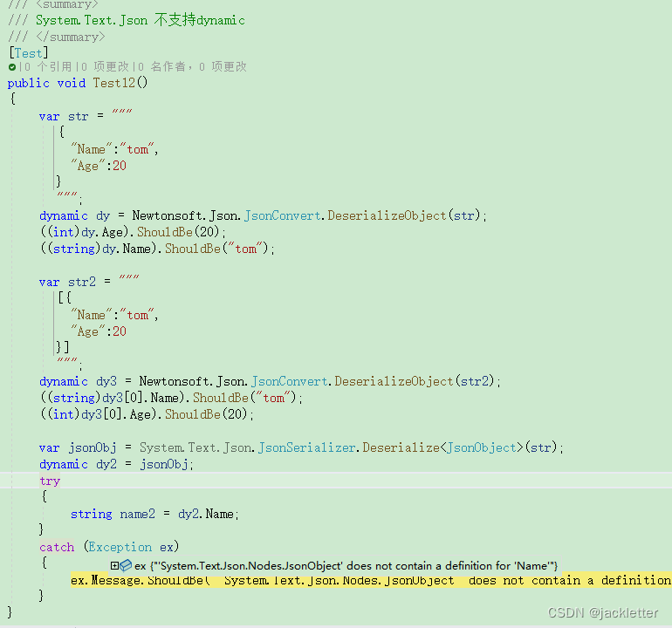Click 'string name2 = dy2.Name' line
Screen dimensions: 672x628
[x=154, y=514]
